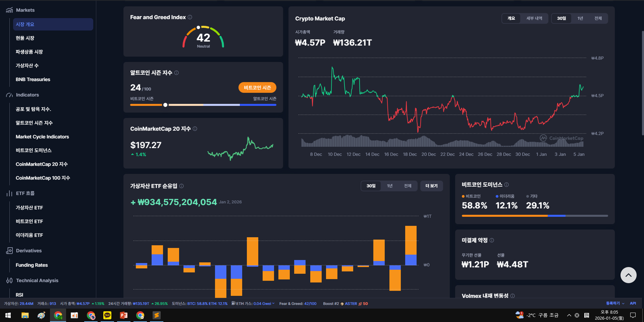Set ETF net flow range to 1년
644x322 pixels.
[390, 186]
